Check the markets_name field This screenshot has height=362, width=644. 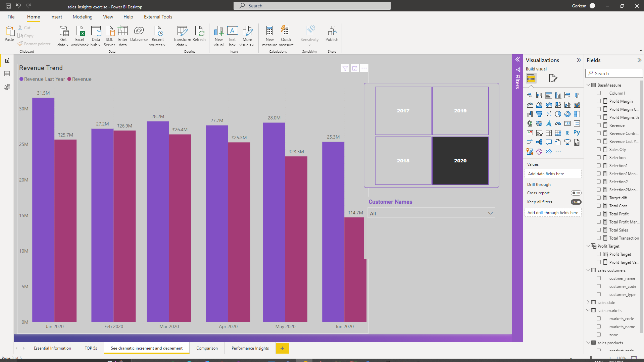[599, 326]
